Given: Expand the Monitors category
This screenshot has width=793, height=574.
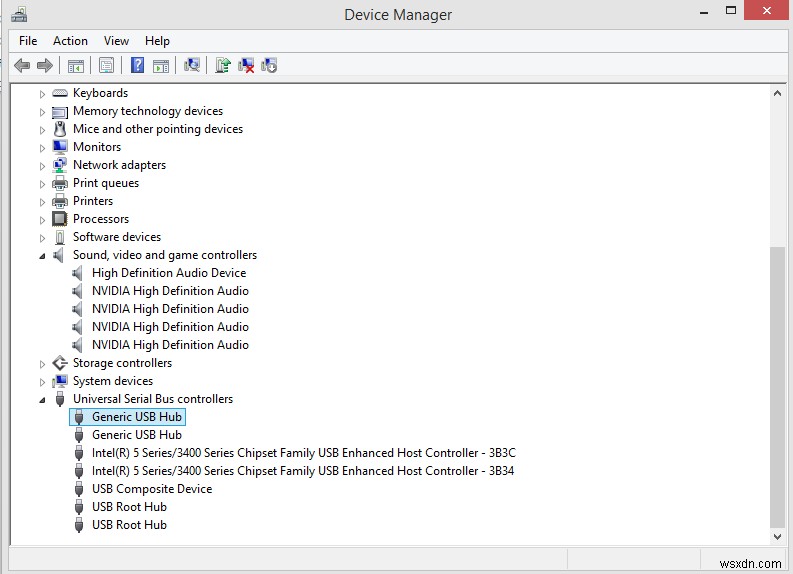Looking at the screenshot, I should pos(42,148).
